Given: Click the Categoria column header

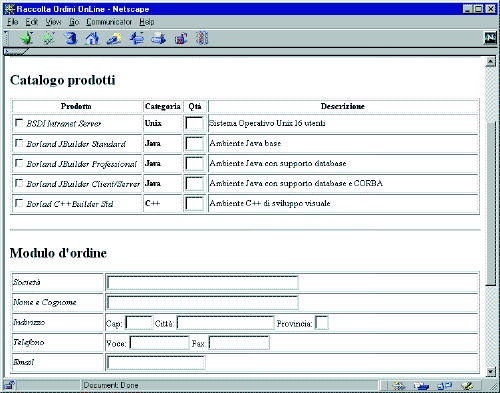Looking at the screenshot, I should (163, 106).
